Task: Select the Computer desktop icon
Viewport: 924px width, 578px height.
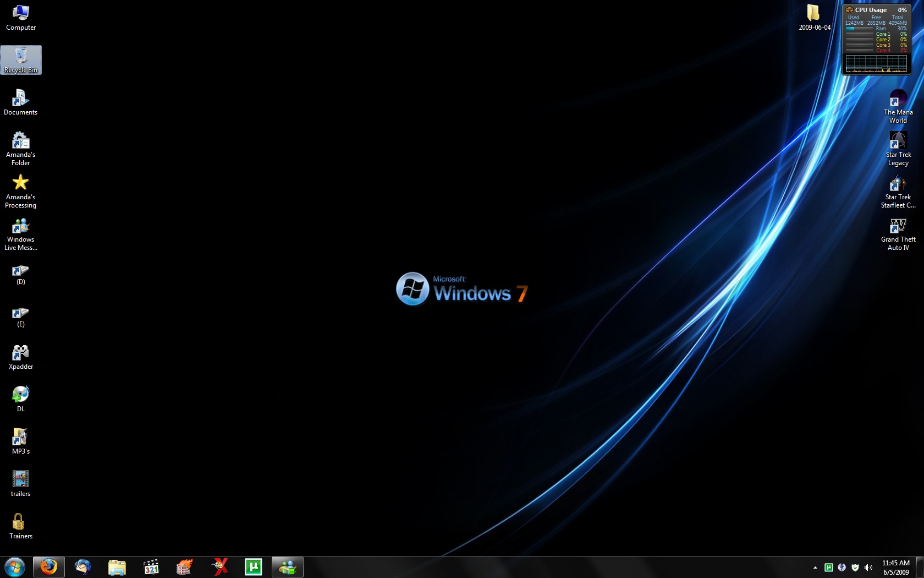Action: 20,18
